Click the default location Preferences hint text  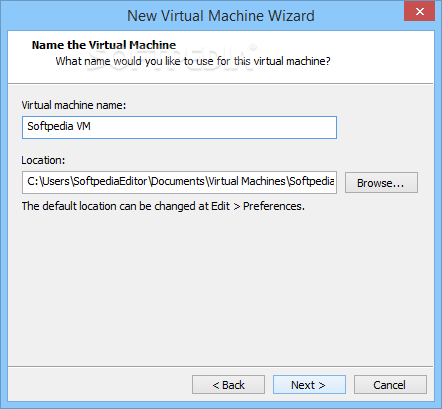coord(163,206)
